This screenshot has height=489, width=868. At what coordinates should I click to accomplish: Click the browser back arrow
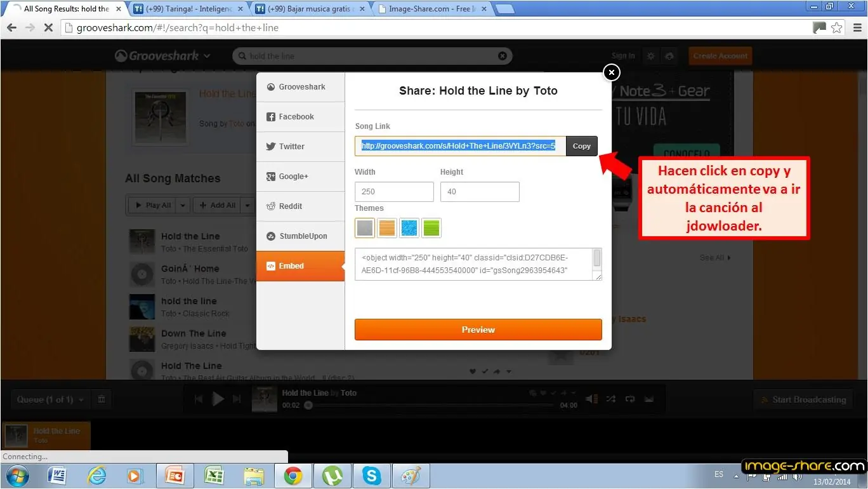pyautogui.click(x=11, y=28)
